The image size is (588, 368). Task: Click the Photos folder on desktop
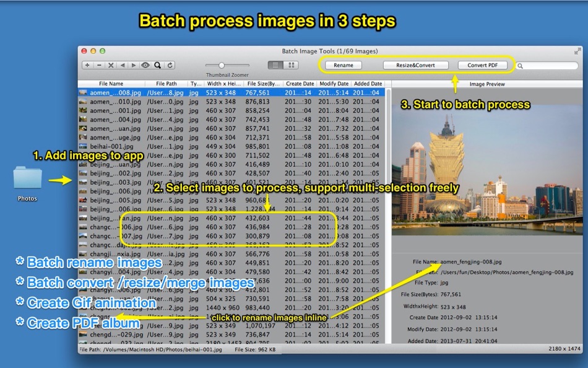click(27, 178)
